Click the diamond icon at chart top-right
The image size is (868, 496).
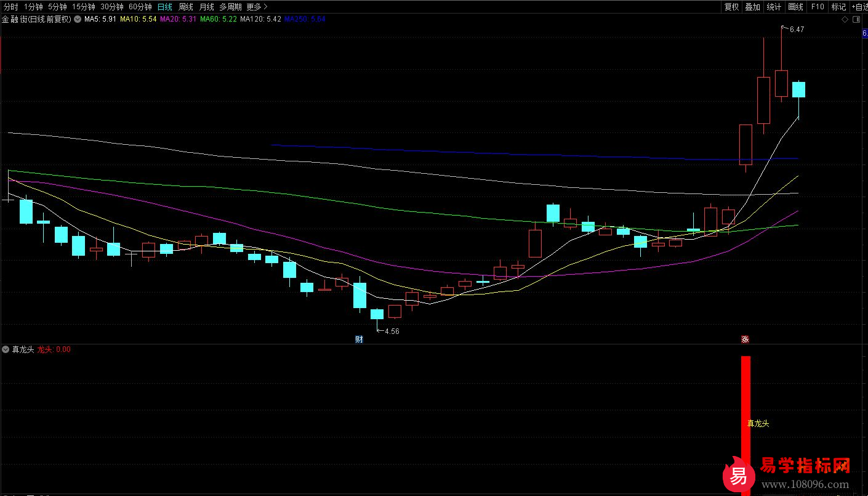pyautogui.click(x=845, y=20)
